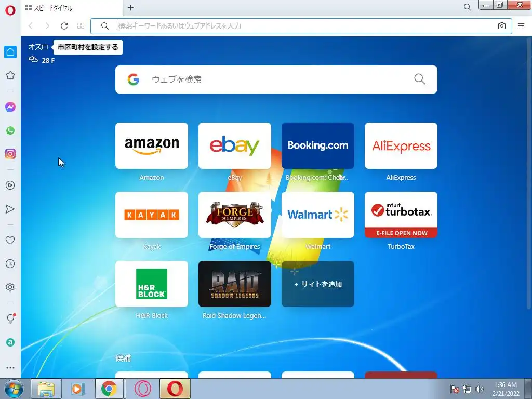Open Google Chrome from taskbar
The height and width of the screenshot is (399, 532).
(x=109, y=389)
